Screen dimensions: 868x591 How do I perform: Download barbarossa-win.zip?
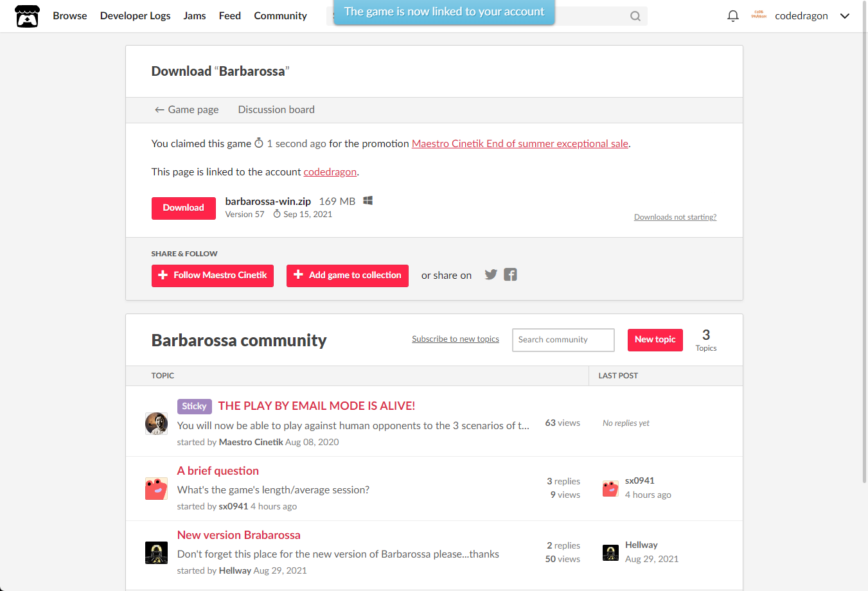(x=184, y=208)
